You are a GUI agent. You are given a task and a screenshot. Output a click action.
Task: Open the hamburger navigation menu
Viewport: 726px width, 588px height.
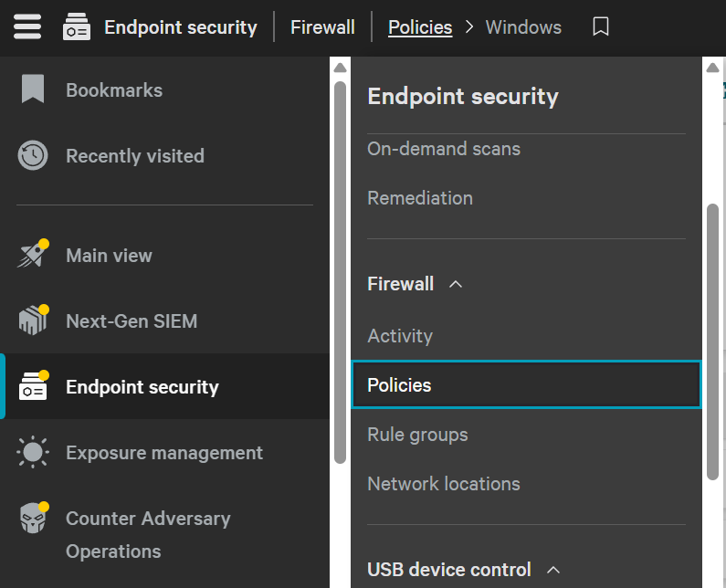coord(27,26)
